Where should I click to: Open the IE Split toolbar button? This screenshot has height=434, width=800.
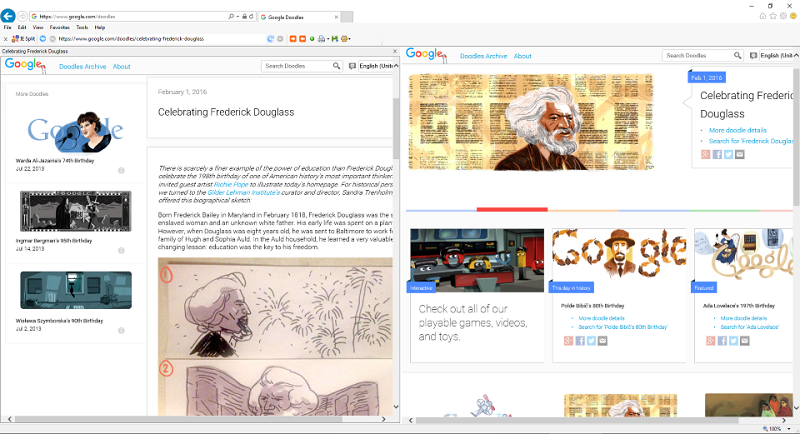click(x=23, y=39)
